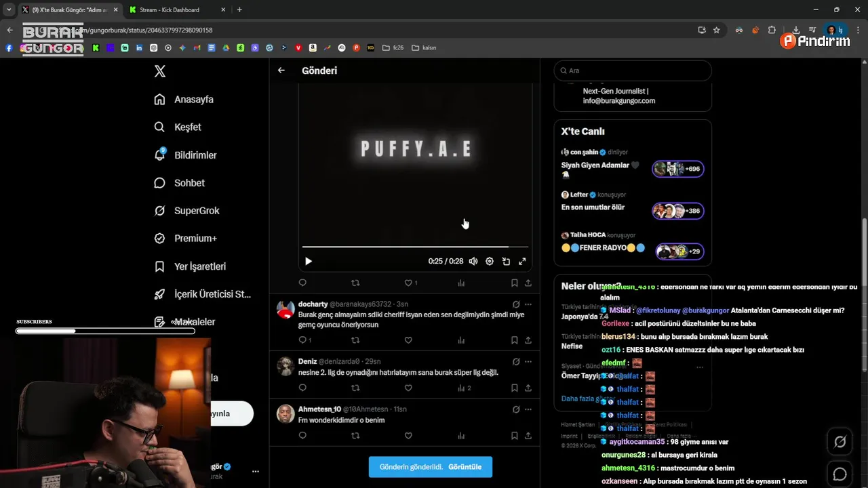Screen dimensions: 868x488
Task: Share the main post
Action: tap(528, 283)
